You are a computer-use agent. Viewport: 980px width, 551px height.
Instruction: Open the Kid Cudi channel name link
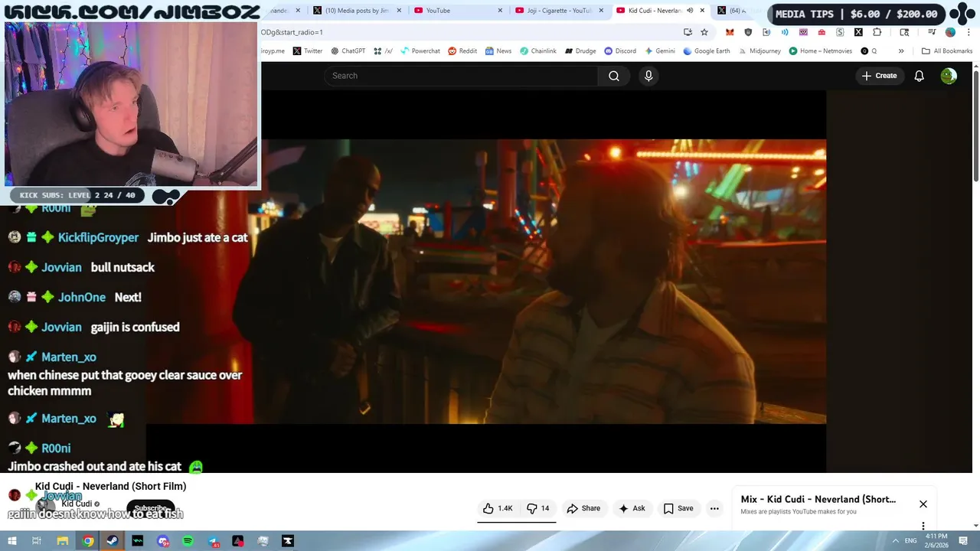point(77,504)
